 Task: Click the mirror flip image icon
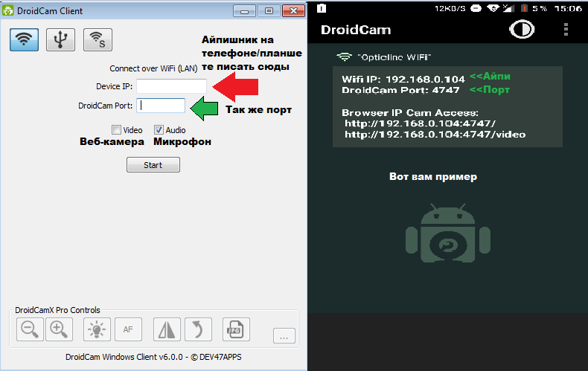[x=167, y=329]
